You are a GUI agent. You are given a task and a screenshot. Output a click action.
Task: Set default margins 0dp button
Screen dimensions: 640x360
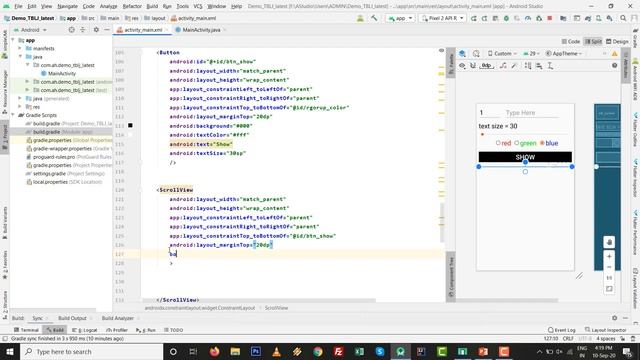[487, 66]
